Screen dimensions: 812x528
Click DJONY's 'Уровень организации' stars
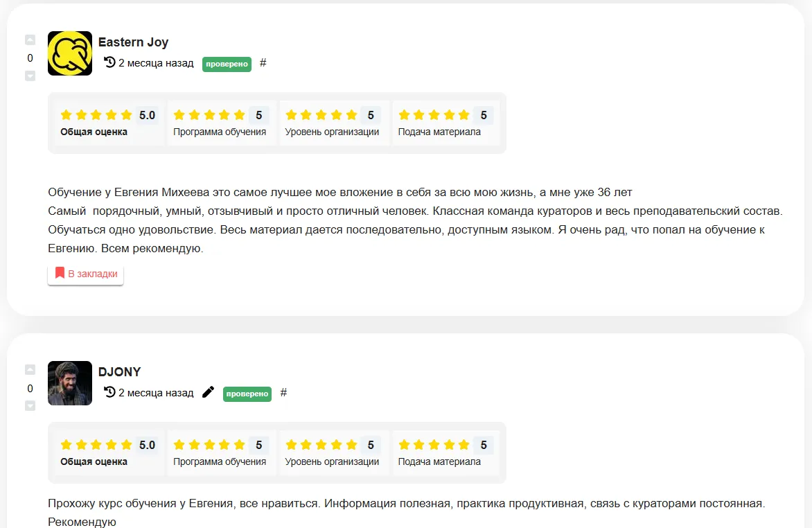[x=321, y=445]
